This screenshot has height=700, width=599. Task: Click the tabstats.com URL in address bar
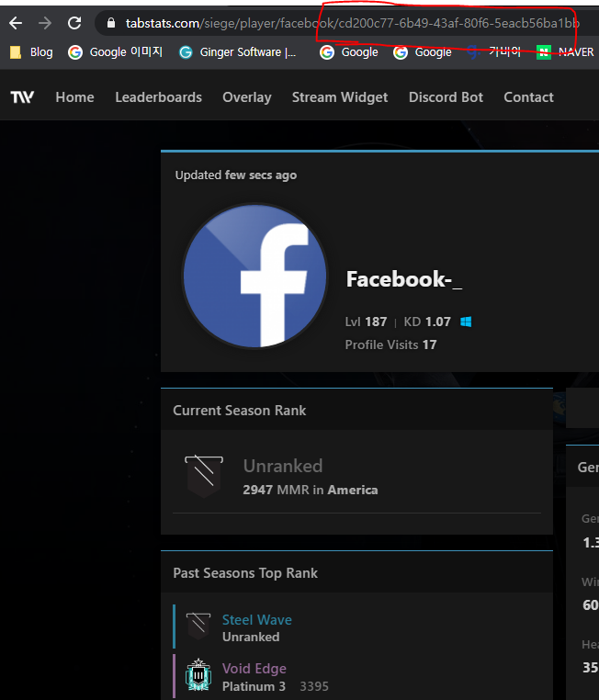[x=352, y=23]
